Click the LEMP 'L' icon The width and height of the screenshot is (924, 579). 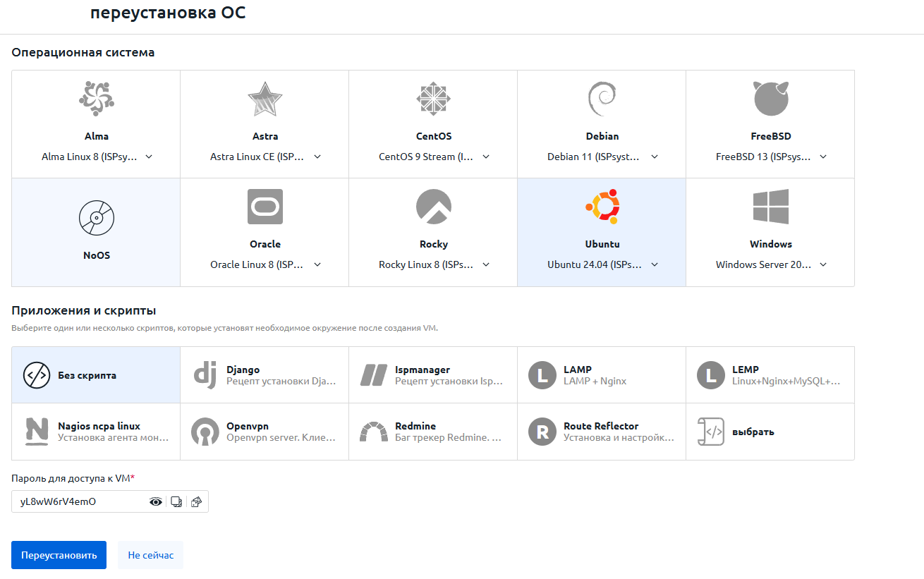click(711, 375)
